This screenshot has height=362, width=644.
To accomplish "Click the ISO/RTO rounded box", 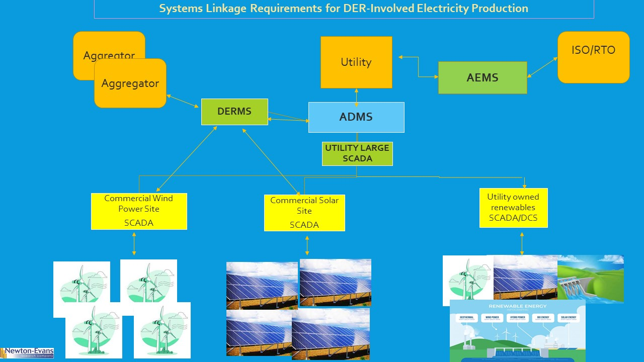I will click(x=593, y=57).
